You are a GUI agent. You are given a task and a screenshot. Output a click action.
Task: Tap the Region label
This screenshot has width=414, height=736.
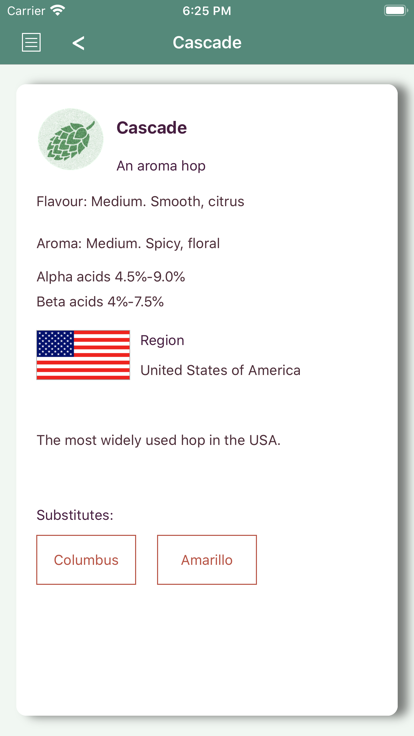(x=162, y=340)
